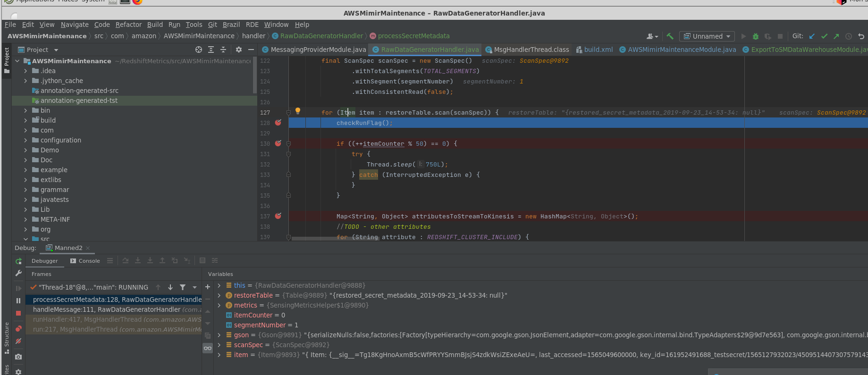This screenshot has width=868, height=375.
Task: Roll back changes with the undo arrow
Action: coord(861,36)
